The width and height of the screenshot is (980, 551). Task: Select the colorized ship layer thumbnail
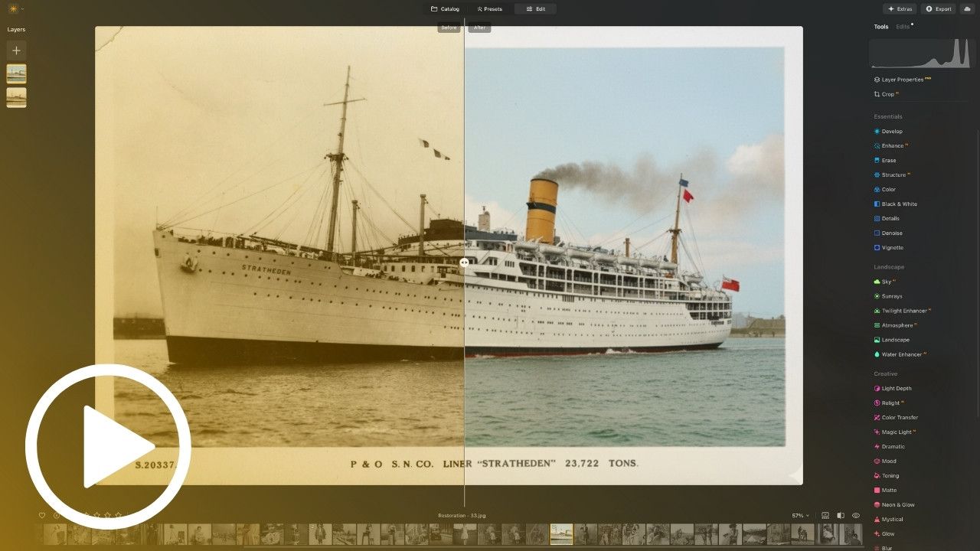point(16,73)
